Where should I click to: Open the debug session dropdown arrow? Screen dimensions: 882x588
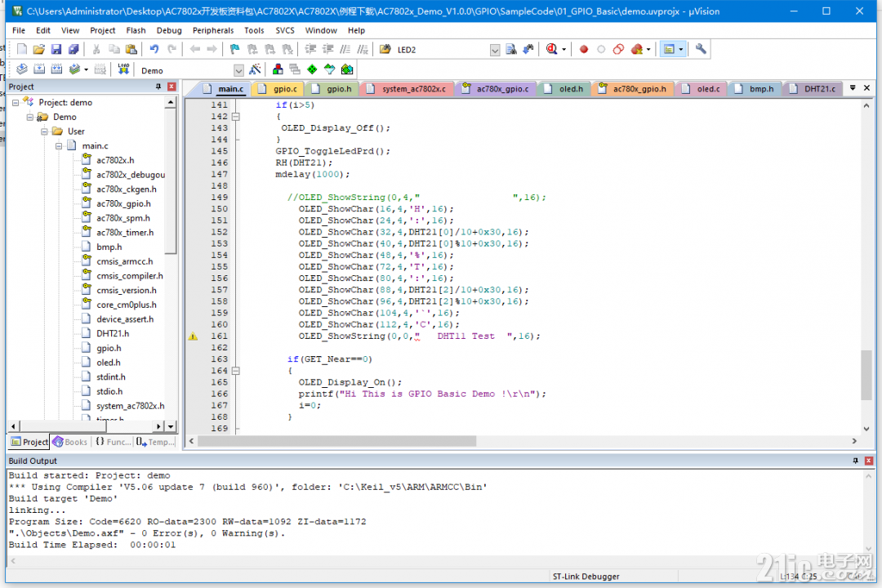[x=563, y=50]
